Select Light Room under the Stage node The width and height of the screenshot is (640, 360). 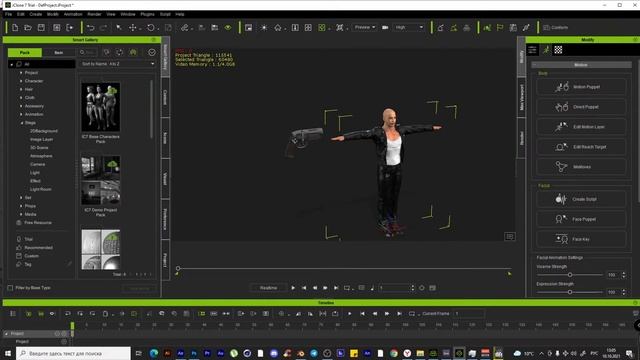point(40,189)
